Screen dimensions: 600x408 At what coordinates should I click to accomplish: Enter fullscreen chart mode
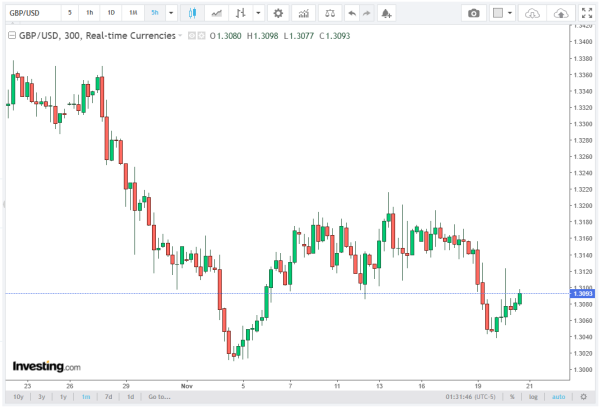[x=587, y=13]
